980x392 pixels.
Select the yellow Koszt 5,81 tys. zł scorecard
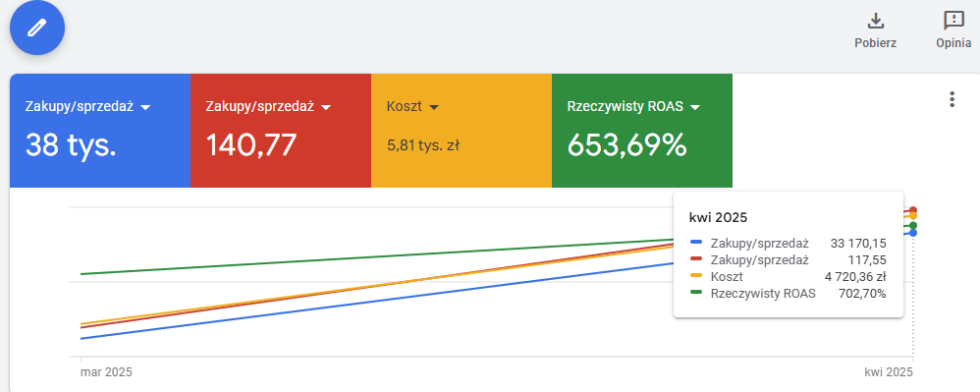(462, 131)
